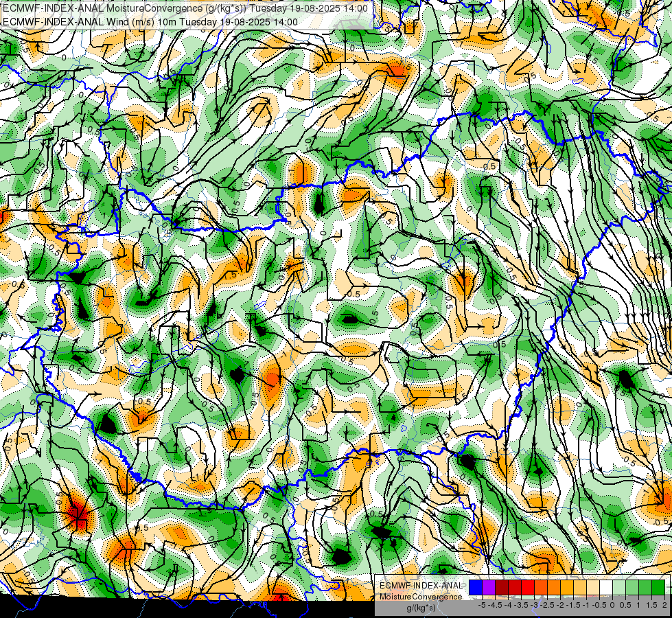Click the '-4.5' legend scale tick label

tap(495, 605)
